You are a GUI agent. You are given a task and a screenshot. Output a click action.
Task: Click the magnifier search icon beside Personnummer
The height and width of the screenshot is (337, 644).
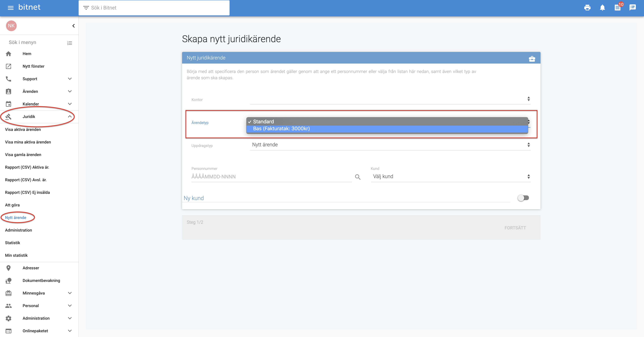[x=358, y=177]
